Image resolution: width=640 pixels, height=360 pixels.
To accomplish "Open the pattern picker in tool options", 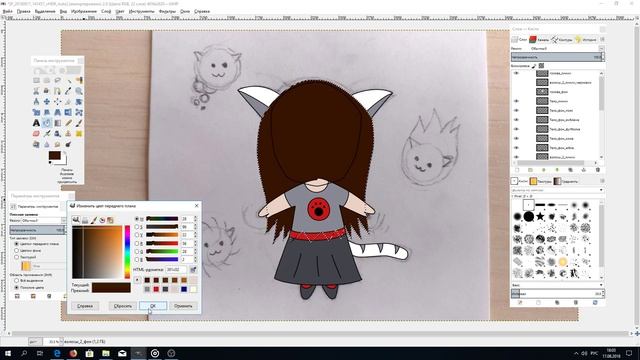I will tap(26, 266).
